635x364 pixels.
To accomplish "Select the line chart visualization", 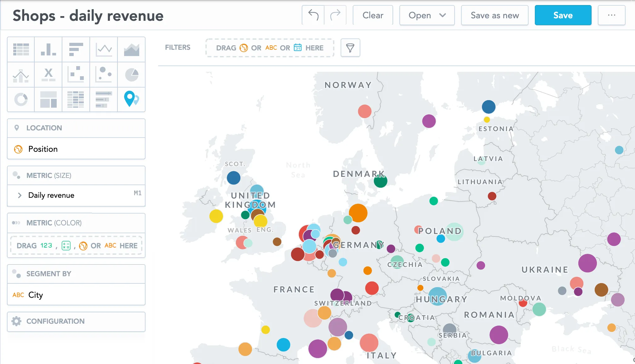I will [x=104, y=49].
